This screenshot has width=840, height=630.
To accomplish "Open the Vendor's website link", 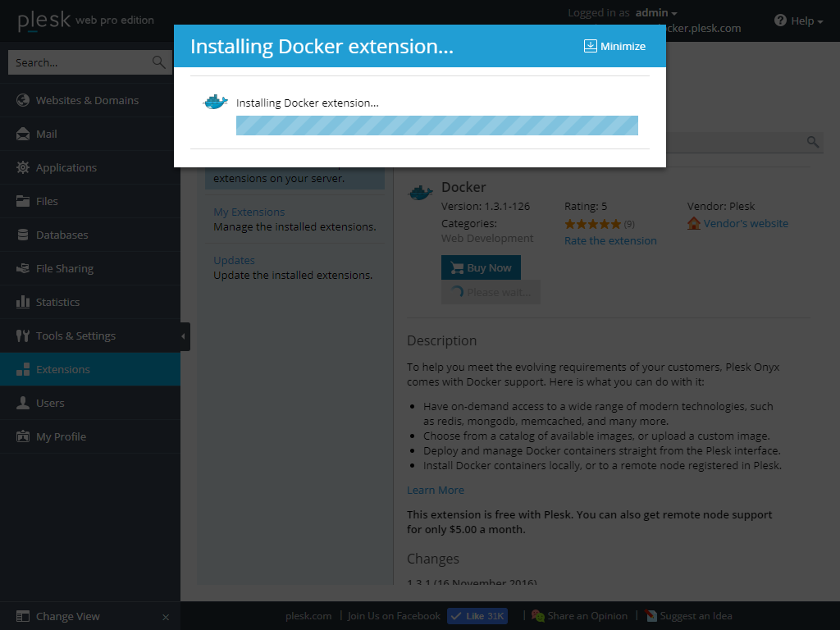I will tap(746, 223).
